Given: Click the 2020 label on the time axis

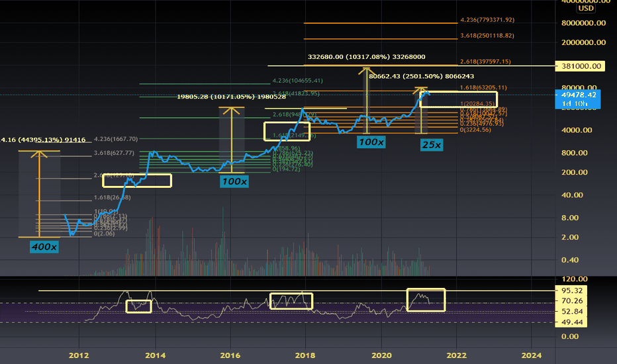Looking at the screenshot, I should (381, 355).
